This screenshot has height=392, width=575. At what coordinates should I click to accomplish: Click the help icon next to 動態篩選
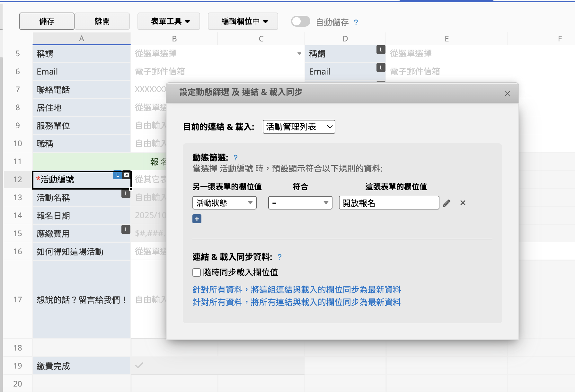(235, 157)
